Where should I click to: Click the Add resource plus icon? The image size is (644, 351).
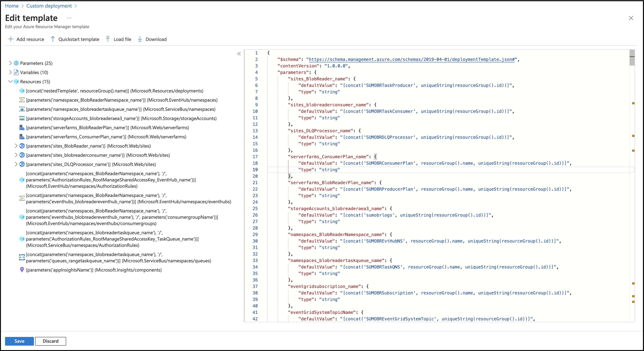10,39
